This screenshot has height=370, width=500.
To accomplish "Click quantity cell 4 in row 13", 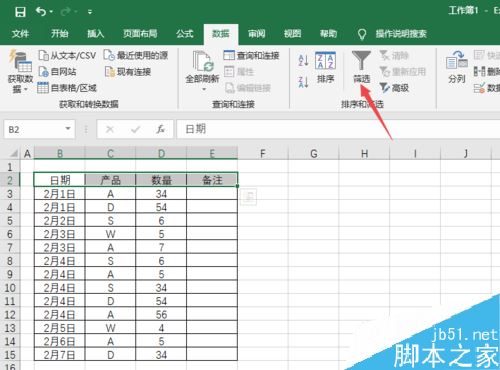I will [x=161, y=328].
